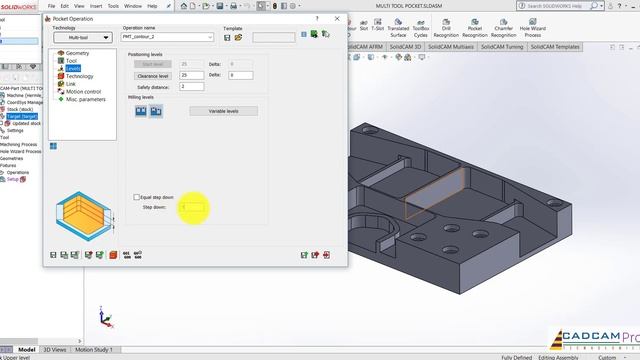Click the Save and Copy icon
640x360 pixels.
click(64, 255)
